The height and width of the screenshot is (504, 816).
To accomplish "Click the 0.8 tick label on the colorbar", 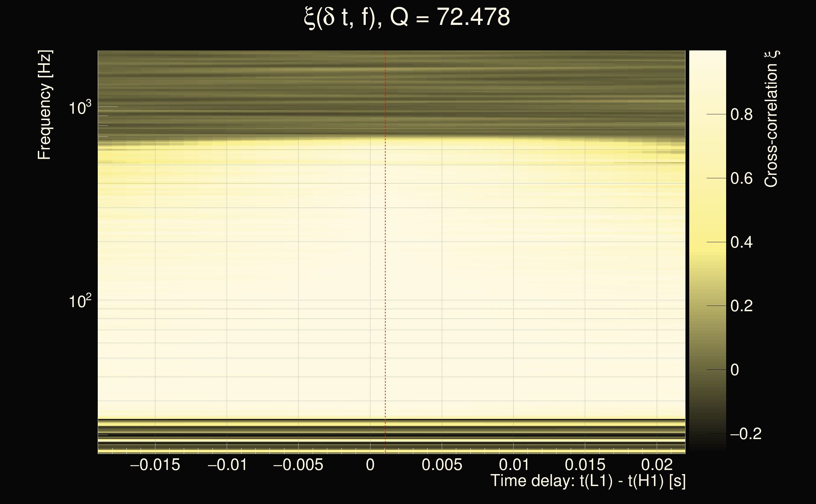I will coord(741,115).
